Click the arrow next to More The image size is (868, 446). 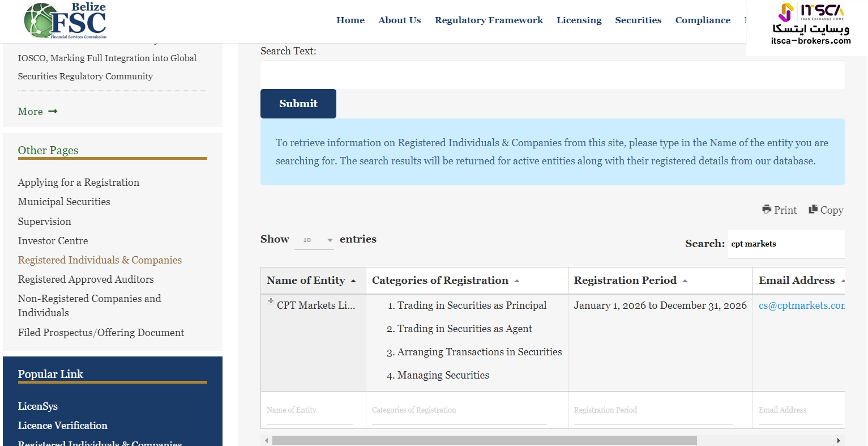(x=53, y=112)
